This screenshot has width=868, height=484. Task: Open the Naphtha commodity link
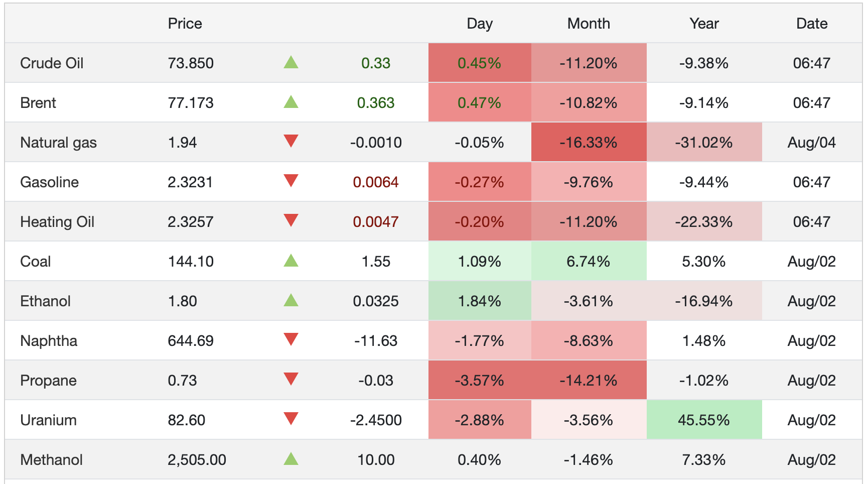point(49,341)
